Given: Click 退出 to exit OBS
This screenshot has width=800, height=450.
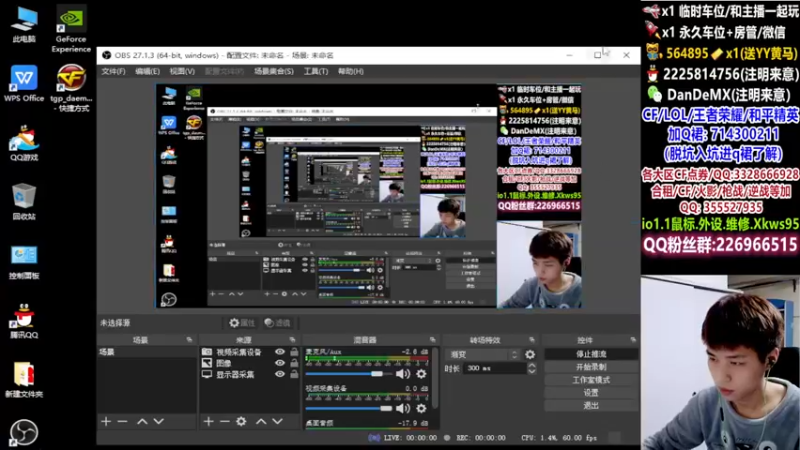Looking at the screenshot, I should [591, 405].
